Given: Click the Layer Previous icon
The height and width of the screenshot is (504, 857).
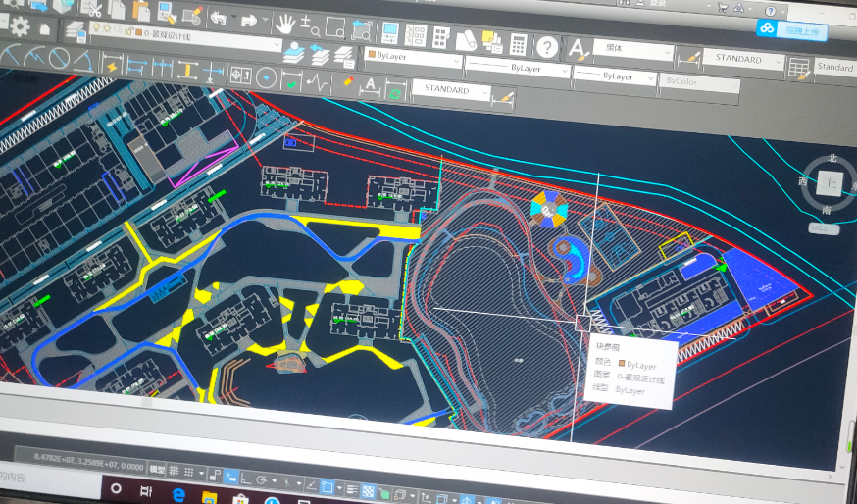Looking at the screenshot, I should (x=320, y=54).
